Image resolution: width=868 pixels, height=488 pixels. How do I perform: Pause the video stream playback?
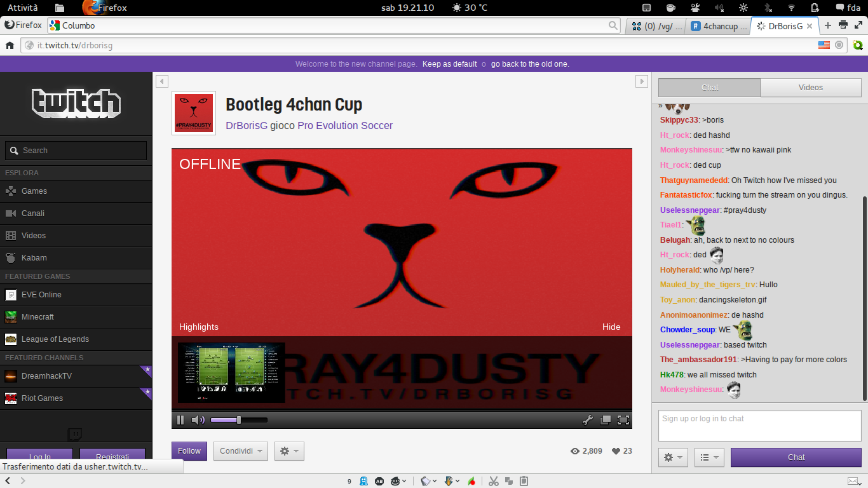coord(180,419)
